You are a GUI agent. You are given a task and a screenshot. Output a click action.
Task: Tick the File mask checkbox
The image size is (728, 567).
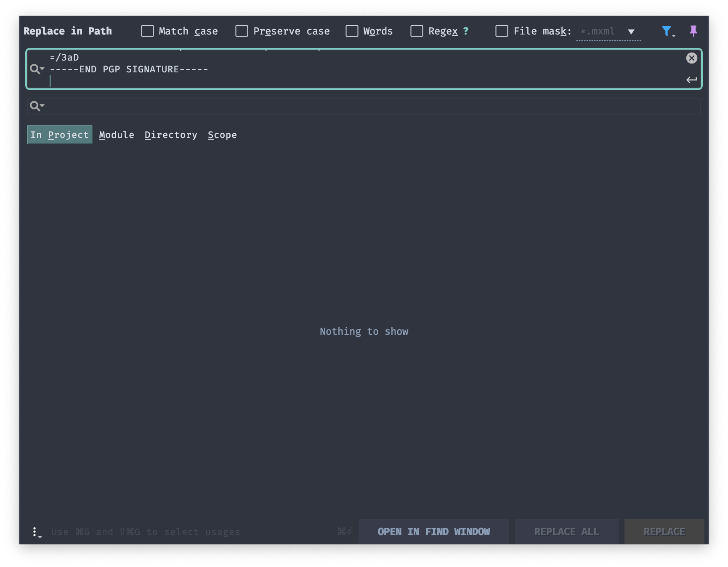[502, 31]
